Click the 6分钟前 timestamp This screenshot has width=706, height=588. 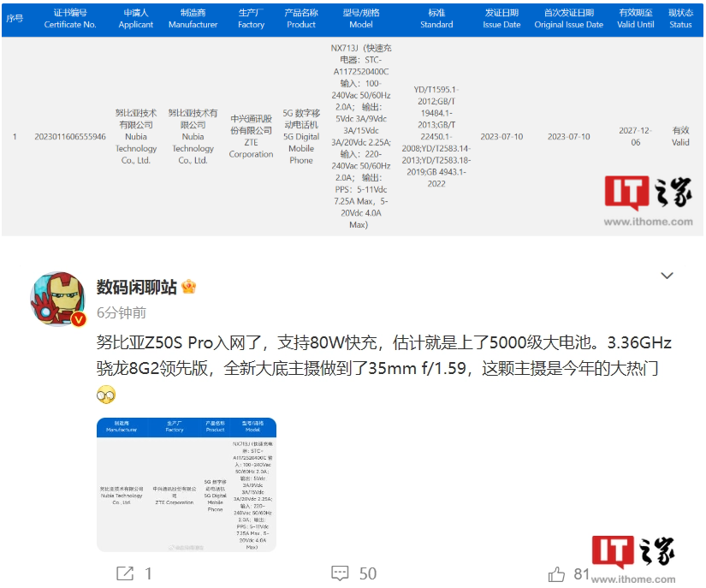pos(122,312)
